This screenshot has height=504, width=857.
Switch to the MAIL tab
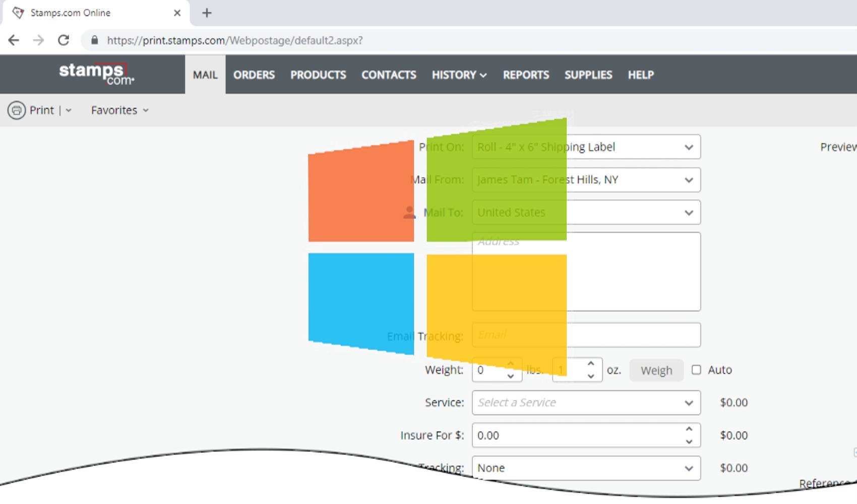tap(205, 75)
